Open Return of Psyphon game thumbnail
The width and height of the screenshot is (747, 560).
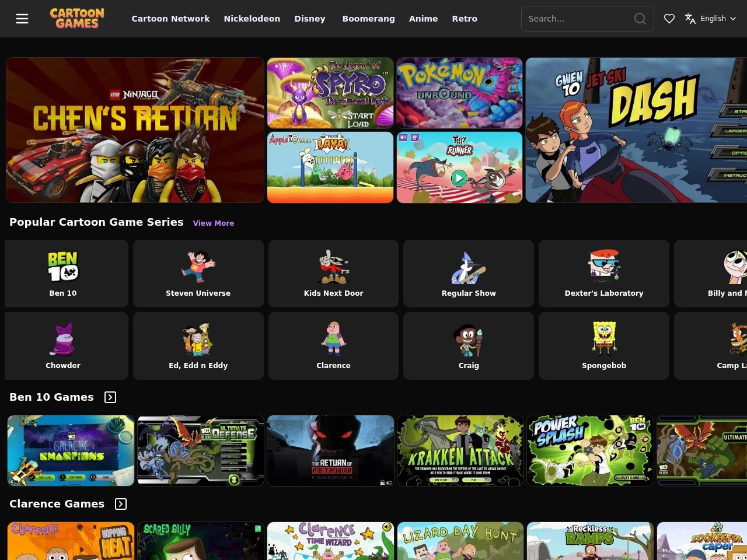330,450
